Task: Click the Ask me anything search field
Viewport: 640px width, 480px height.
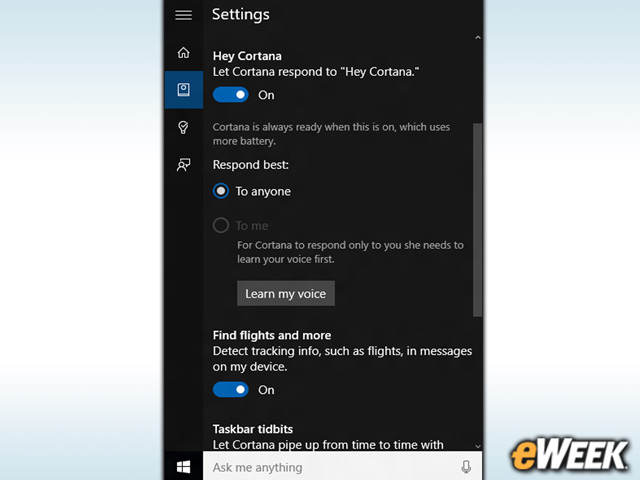Action: [342, 466]
